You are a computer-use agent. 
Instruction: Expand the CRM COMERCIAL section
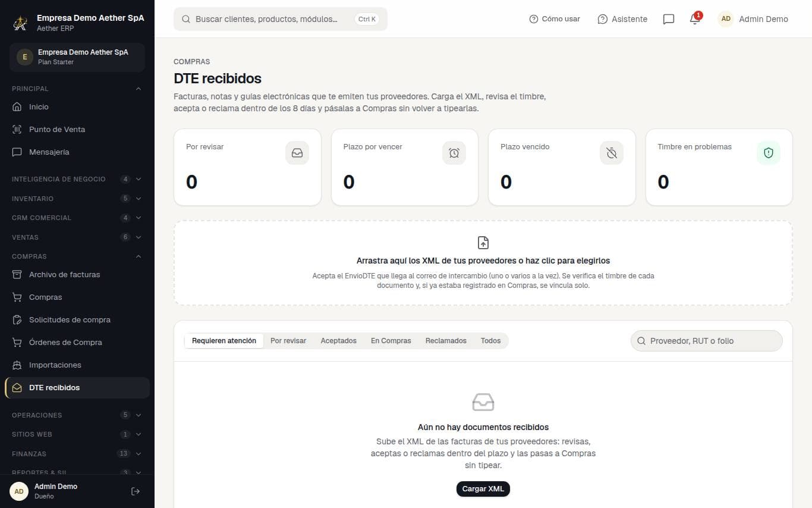pyautogui.click(x=77, y=218)
